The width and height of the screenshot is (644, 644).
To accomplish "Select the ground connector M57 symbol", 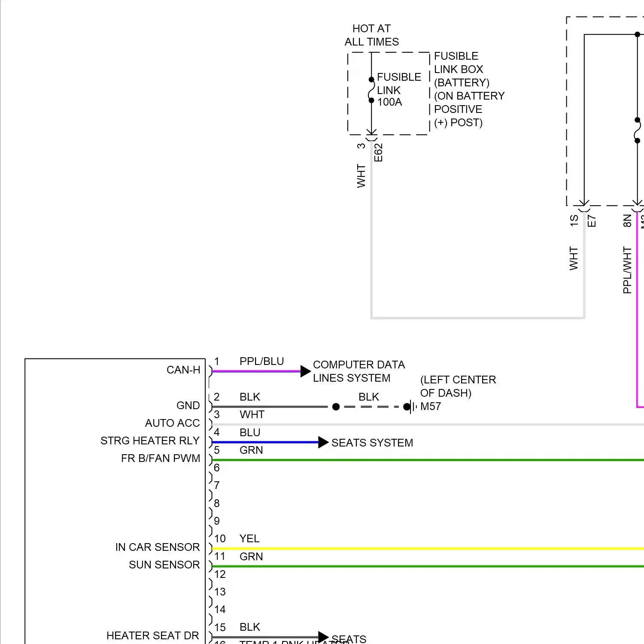I will (412, 407).
